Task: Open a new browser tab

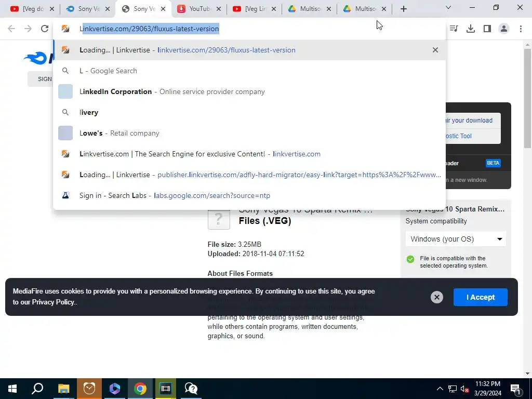Action: (403, 9)
